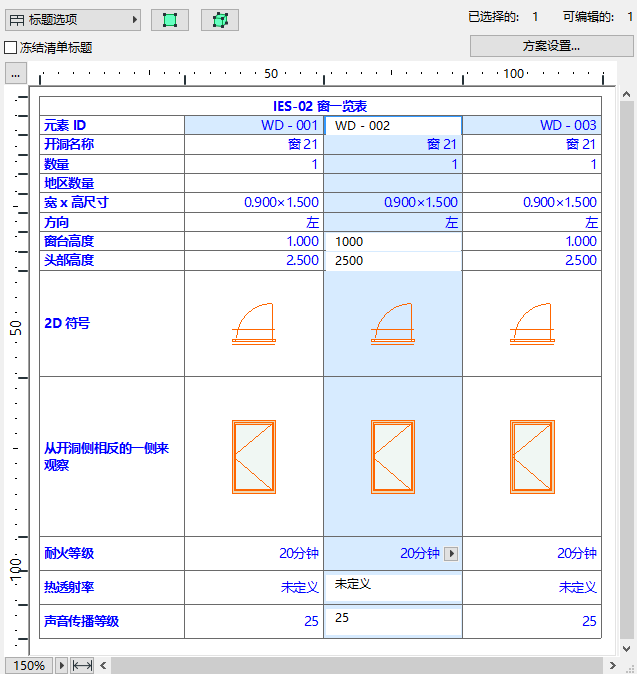
Task: Select the 耐火等级 row header
Action: (x=112, y=553)
